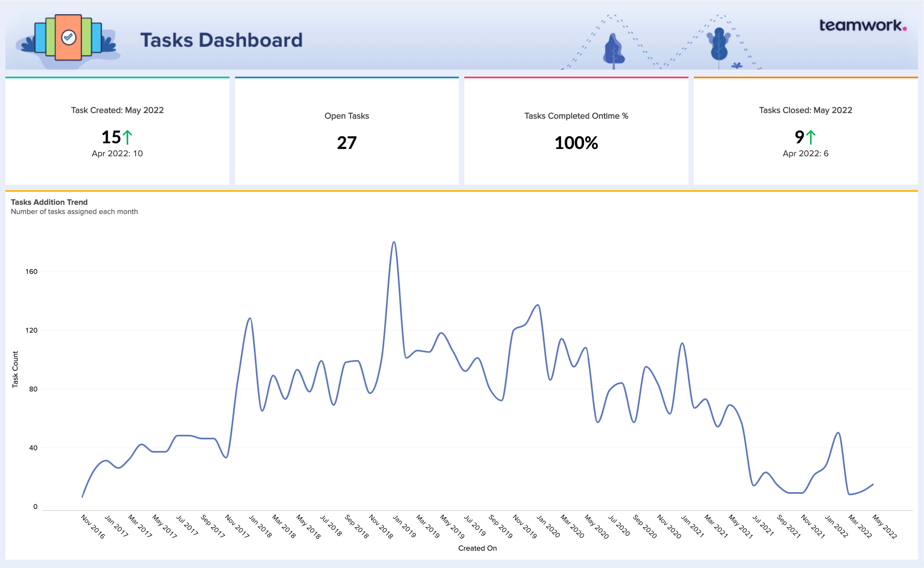Click the May 2022 x-axis label
924x568 pixels.
[884, 527]
